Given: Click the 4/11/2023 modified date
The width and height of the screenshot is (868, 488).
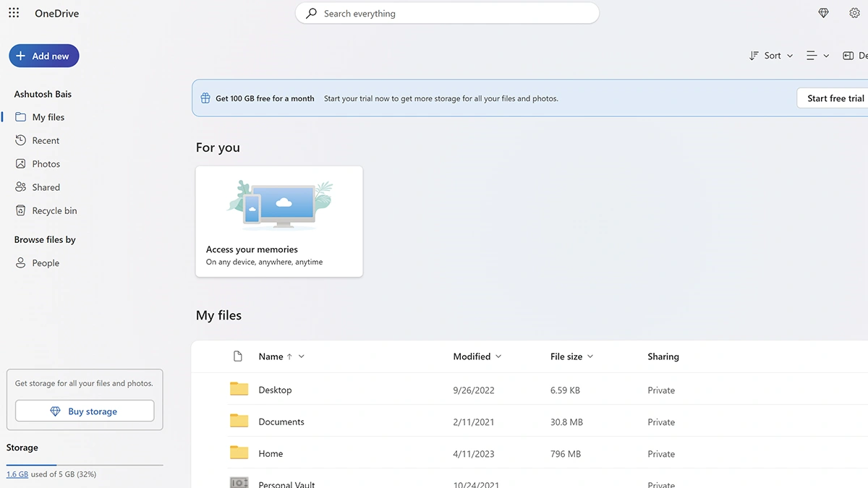Looking at the screenshot, I should pos(474,453).
